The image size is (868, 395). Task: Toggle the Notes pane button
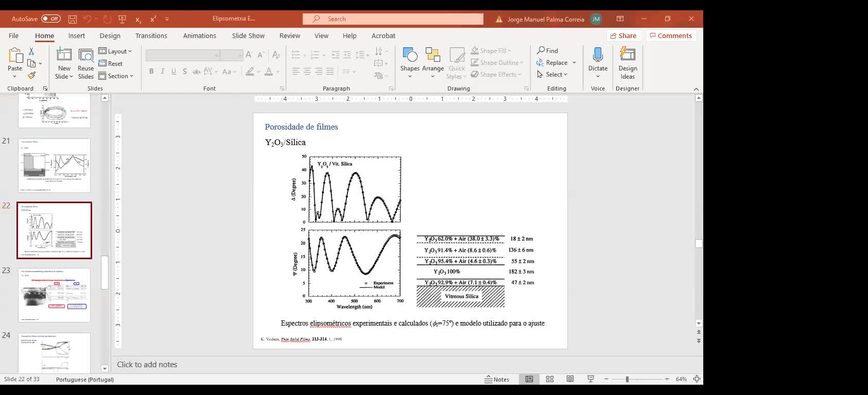point(497,379)
